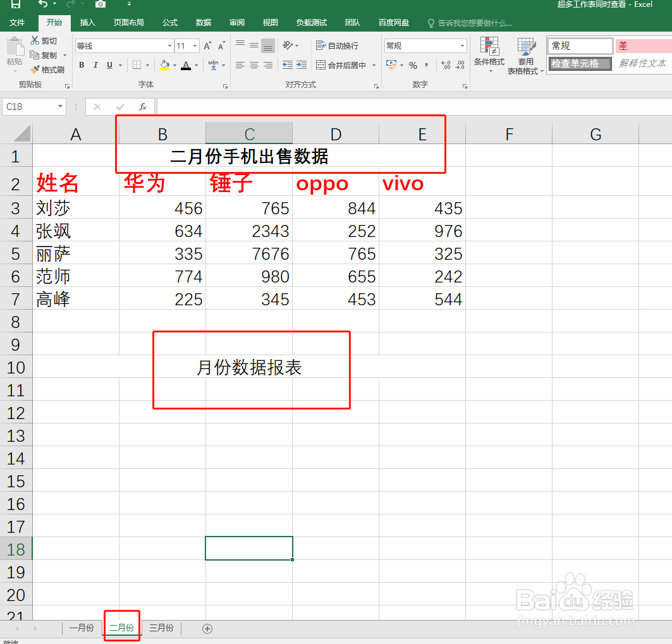Expand the Font group dialog launcher
Screen dimensions: 672x644
[x=225, y=86]
